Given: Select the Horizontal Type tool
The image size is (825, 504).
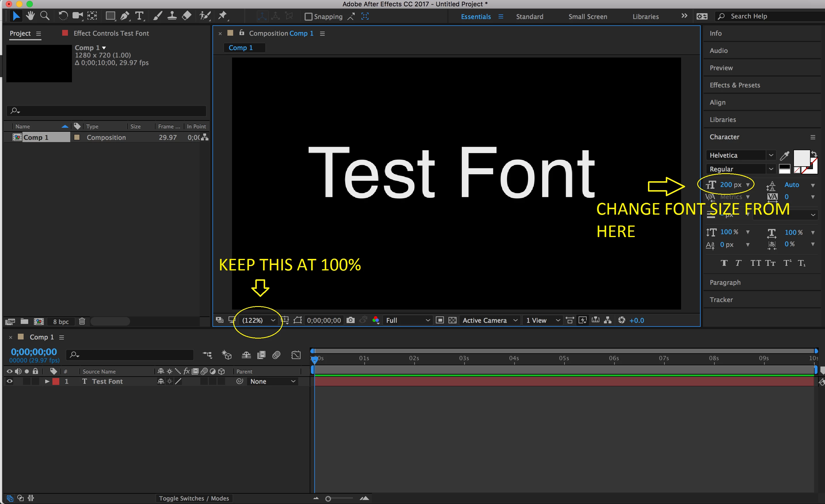Looking at the screenshot, I should (x=139, y=16).
